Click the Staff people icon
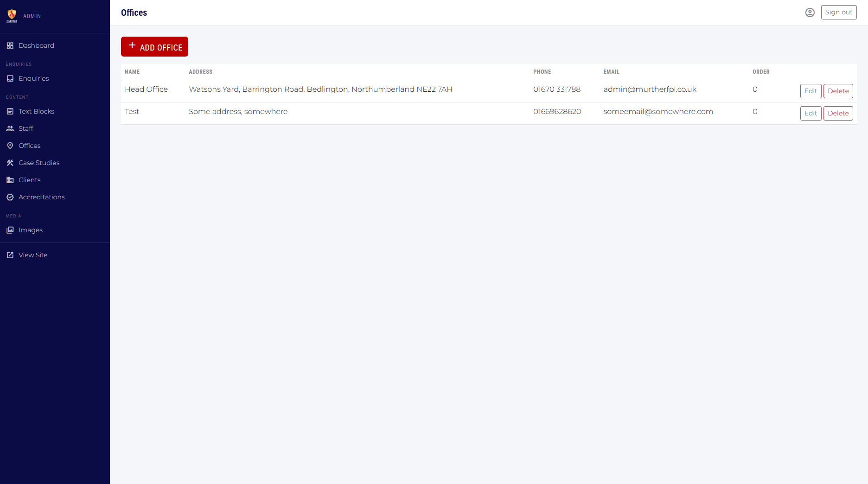 click(10, 128)
